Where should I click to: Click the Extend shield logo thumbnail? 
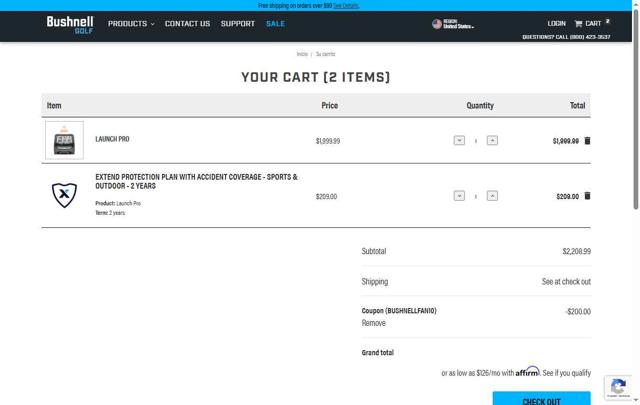click(64, 195)
